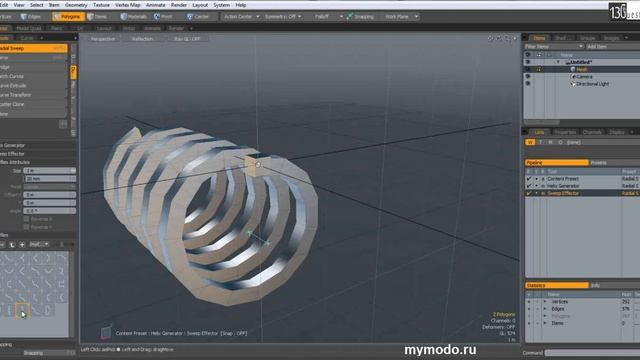Image resolution: width=640 pixels, height=360 pixels.
Task: Enable the Reverse X checkbox
Action: [27, 219]
